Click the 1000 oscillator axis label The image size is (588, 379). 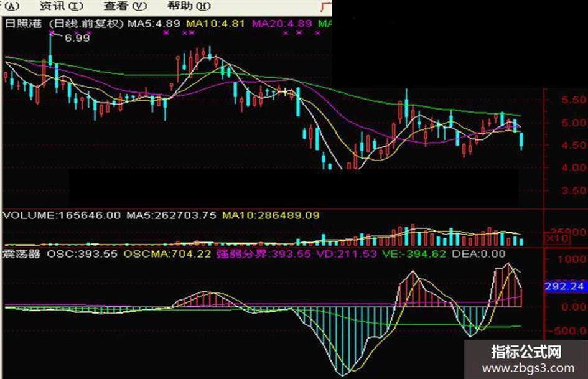click(x=572, y=260)
